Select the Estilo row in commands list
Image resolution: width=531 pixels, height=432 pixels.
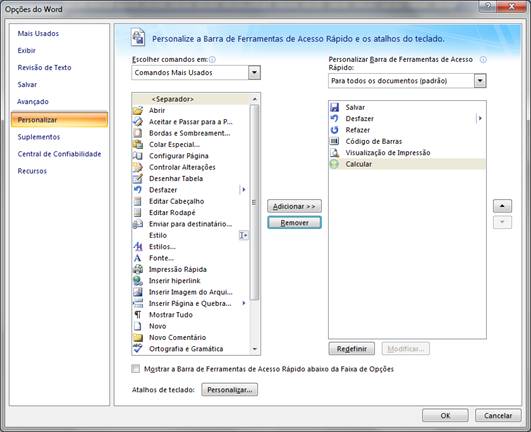[x=191, y=235]
